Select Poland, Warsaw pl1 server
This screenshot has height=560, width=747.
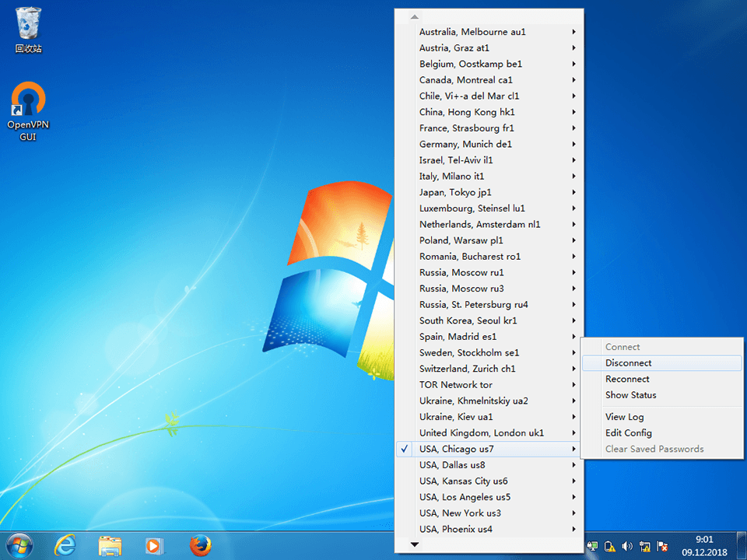pyautogui.click(x=489, y=240)
